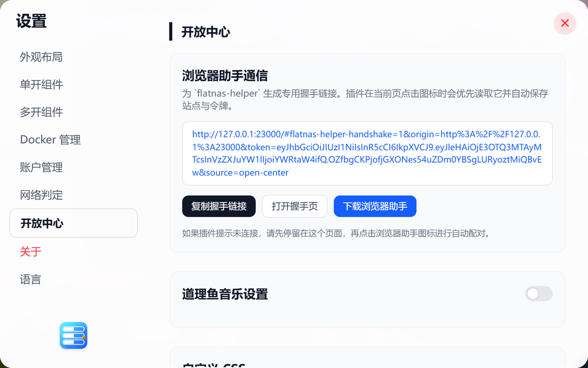Click 打开握手页 button
The height and width of the screenshot is (368, 588).
click(295, 206)
